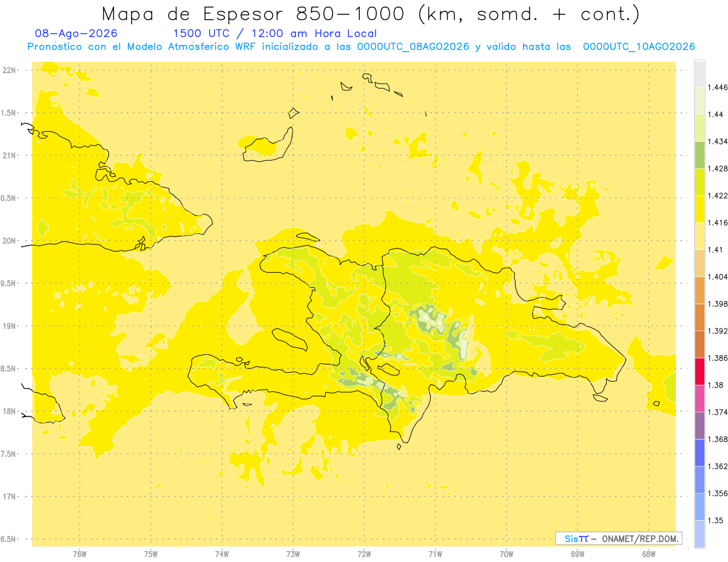Viewport: 728px width, 562px height.
Task: Click the tan swatch between 1.404 and 1.41
Action: (699, 263)
